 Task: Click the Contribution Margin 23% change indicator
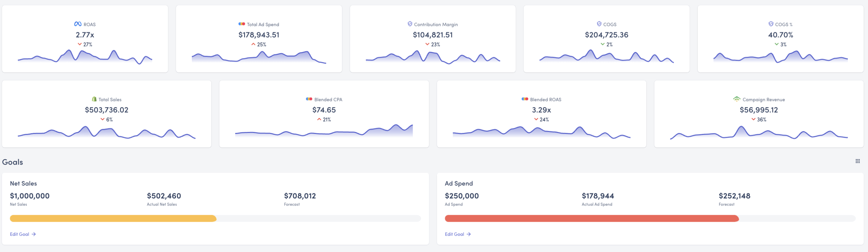[433, 44]
